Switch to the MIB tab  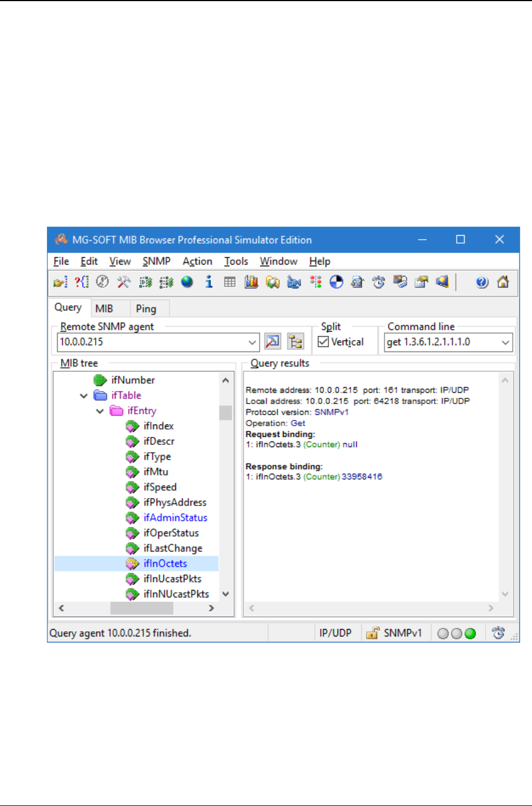click(104, 309)
